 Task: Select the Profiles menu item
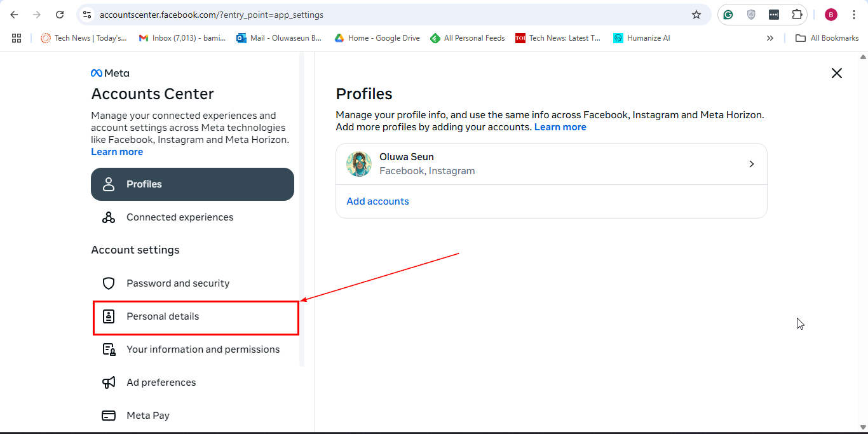click(192, 184)
